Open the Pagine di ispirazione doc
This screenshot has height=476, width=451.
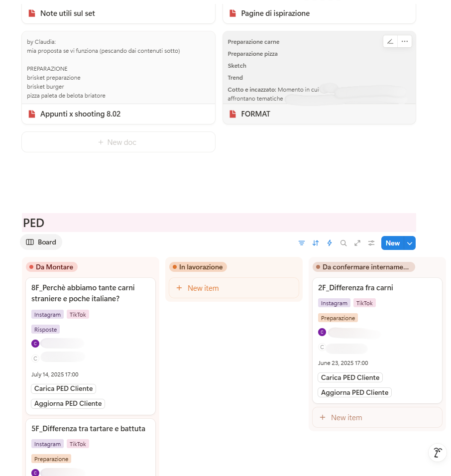tap(275, 13)
